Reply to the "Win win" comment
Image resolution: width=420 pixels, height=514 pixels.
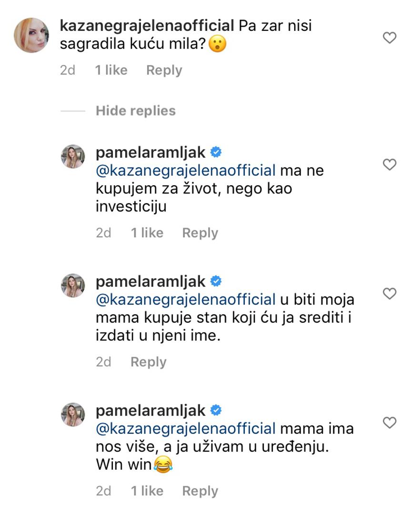coord(200,491)
